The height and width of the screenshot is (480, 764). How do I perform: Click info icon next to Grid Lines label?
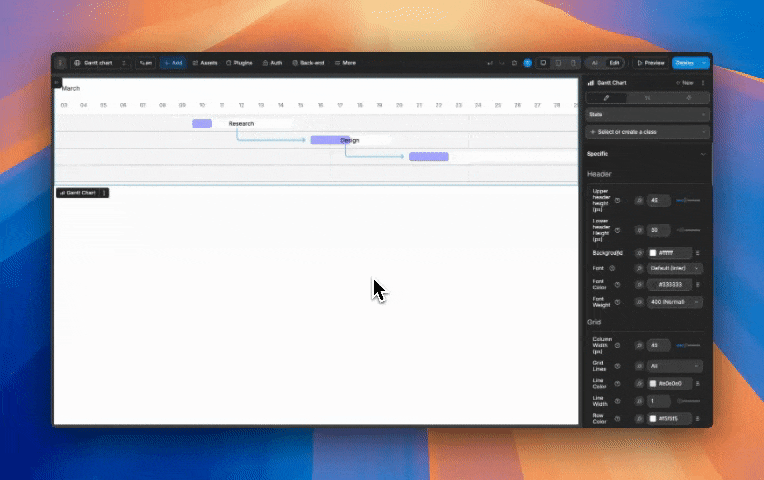pos(617,366)
